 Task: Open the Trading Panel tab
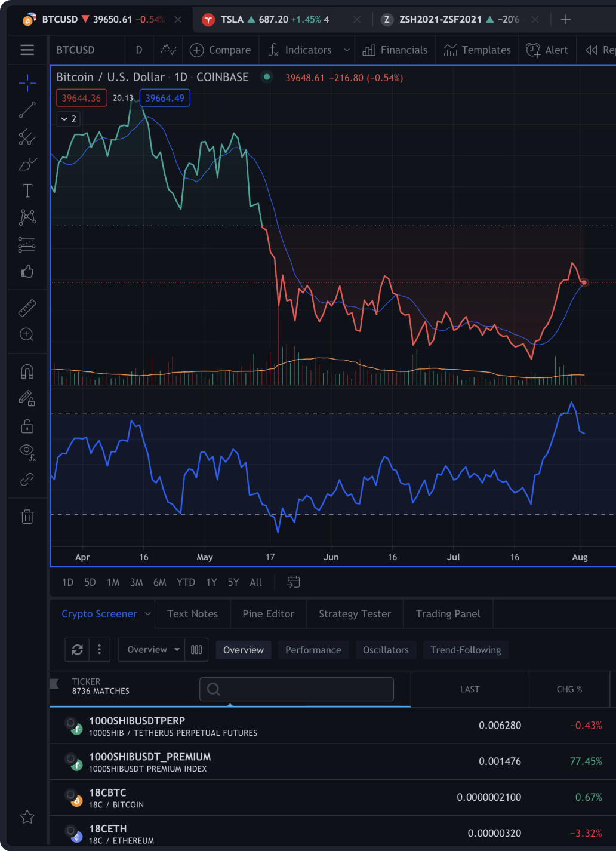(448, 614)
